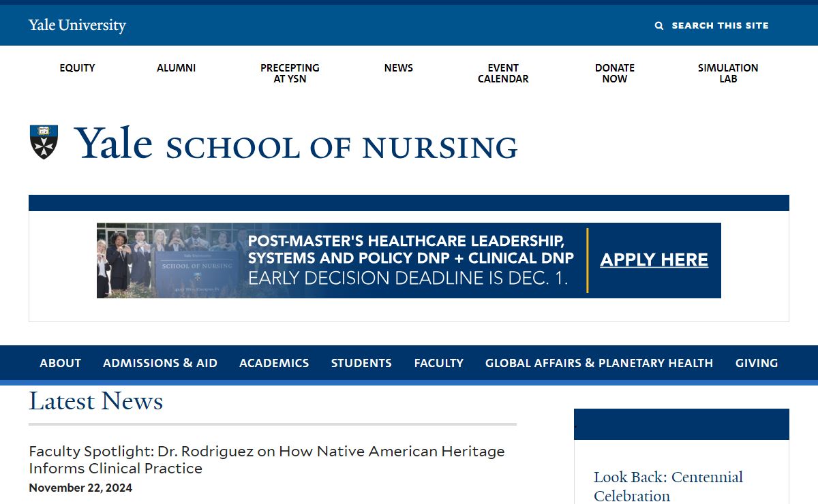Click the DNP early decision deadline text
Screen dimensions: 818x504
tap(408, 278)
